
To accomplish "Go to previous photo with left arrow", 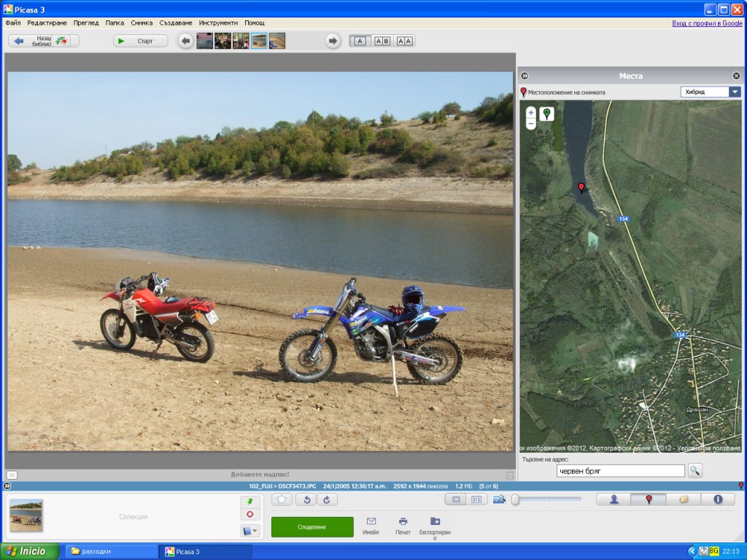I will coord(186,41).
